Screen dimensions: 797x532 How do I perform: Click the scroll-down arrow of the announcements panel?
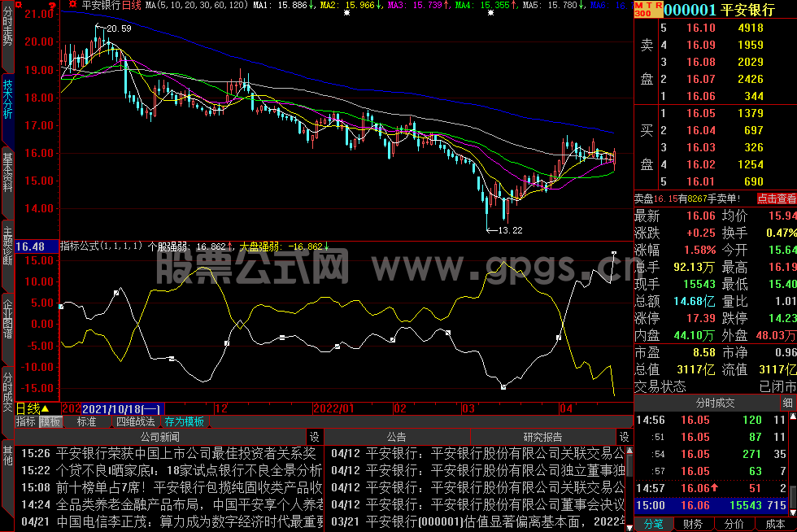629,528
